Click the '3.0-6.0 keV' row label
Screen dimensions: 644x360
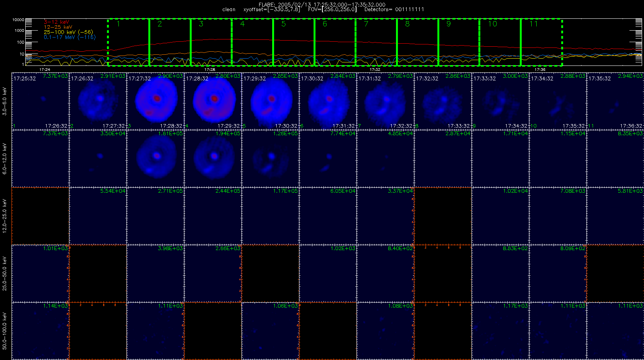[5, 101]
